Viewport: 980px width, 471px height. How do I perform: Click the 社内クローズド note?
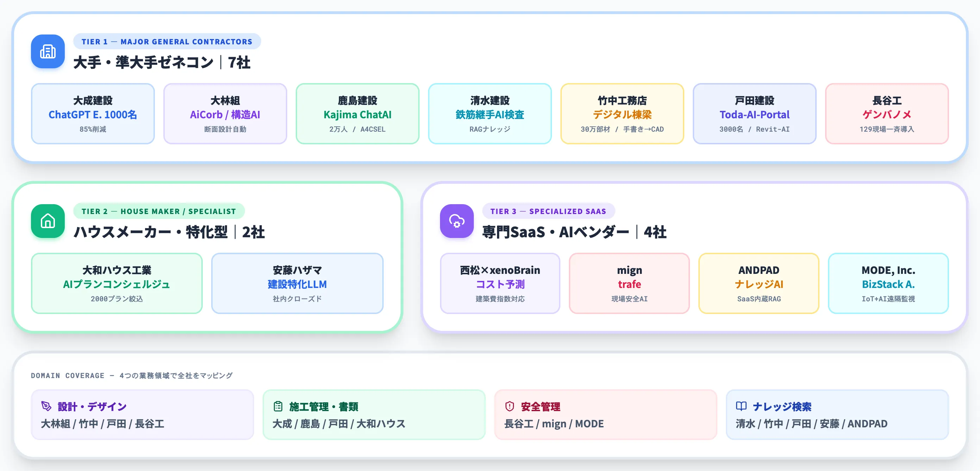(x=297, y=299)
